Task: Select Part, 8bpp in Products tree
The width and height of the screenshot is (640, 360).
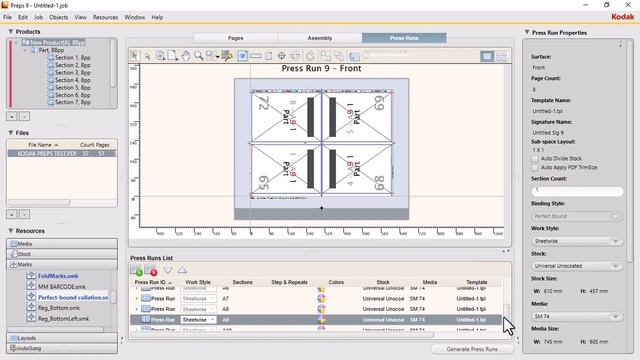Action: tap(51, 50)
